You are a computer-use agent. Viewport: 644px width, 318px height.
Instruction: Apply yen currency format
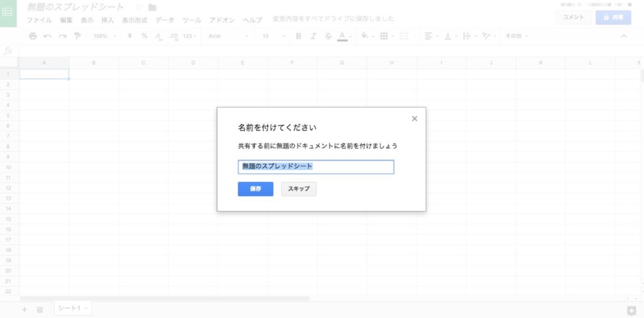tap(130, 36)
